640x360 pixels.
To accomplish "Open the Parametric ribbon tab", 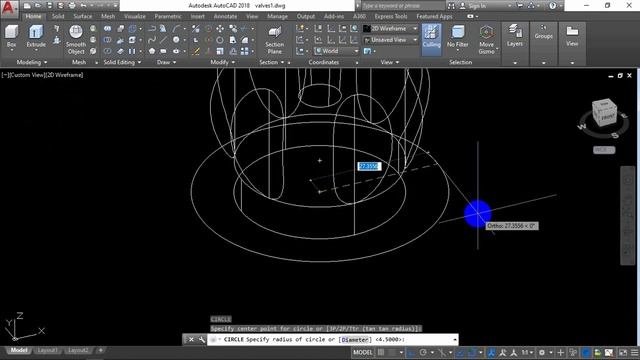I will (168, 16).
